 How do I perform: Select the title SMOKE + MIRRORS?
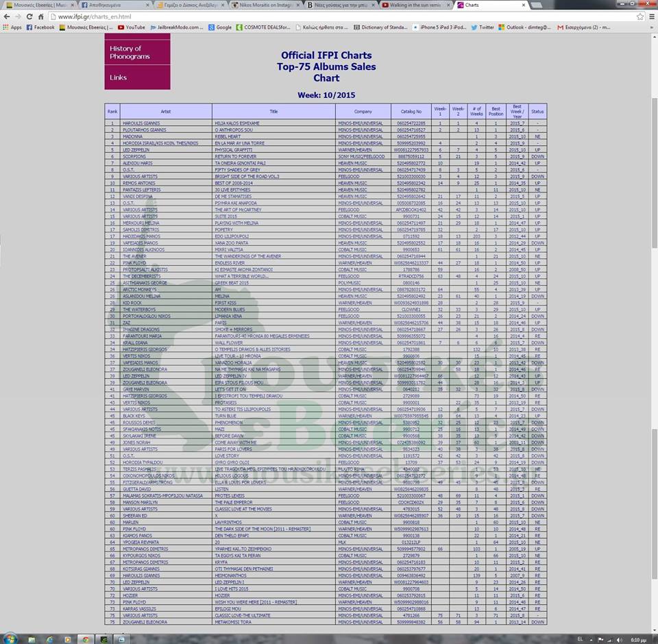234,330
